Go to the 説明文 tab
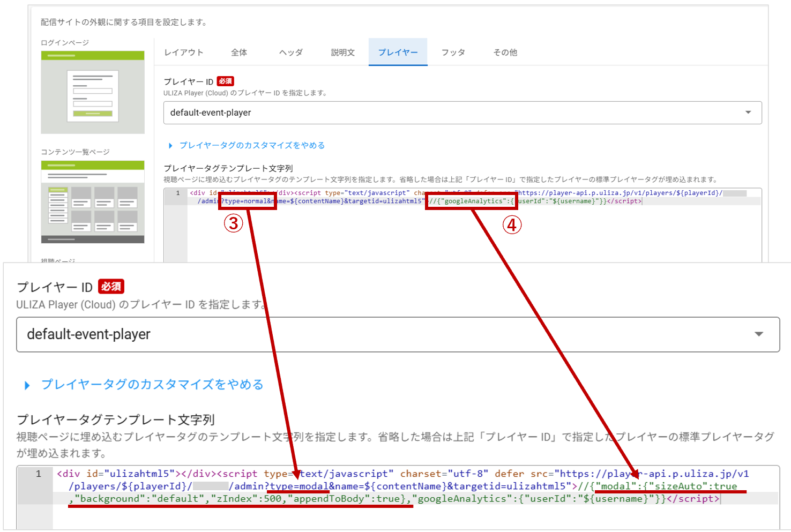The image size is (791, 532). 343,53
